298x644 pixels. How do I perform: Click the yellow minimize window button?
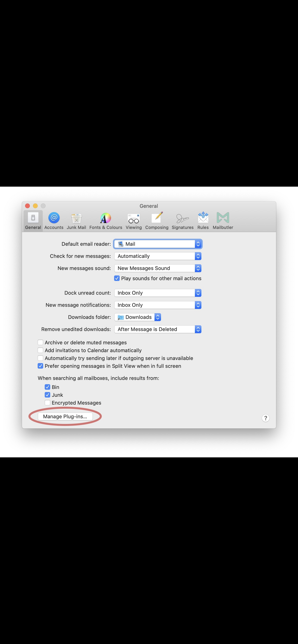point(35,206)
